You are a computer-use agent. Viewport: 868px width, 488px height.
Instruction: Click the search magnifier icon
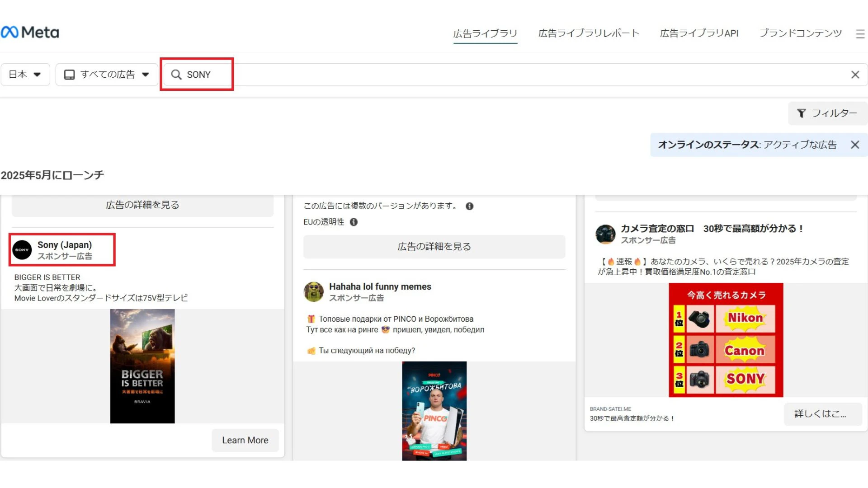pyautogui.click(x=176, y=75)
